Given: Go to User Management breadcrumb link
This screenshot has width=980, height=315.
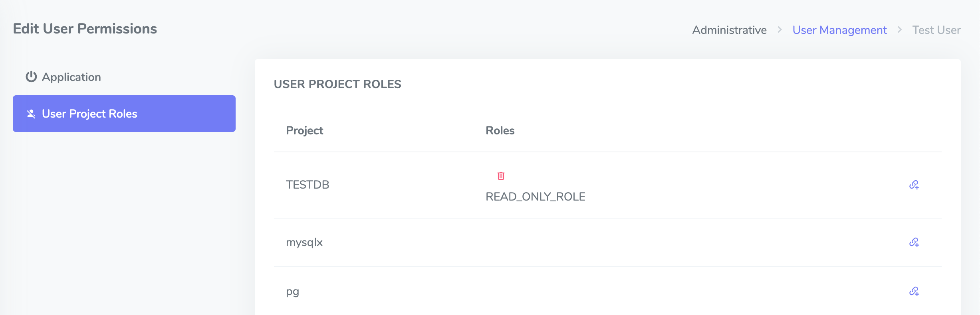Looking at the screenshot, I should coord(839,30).
